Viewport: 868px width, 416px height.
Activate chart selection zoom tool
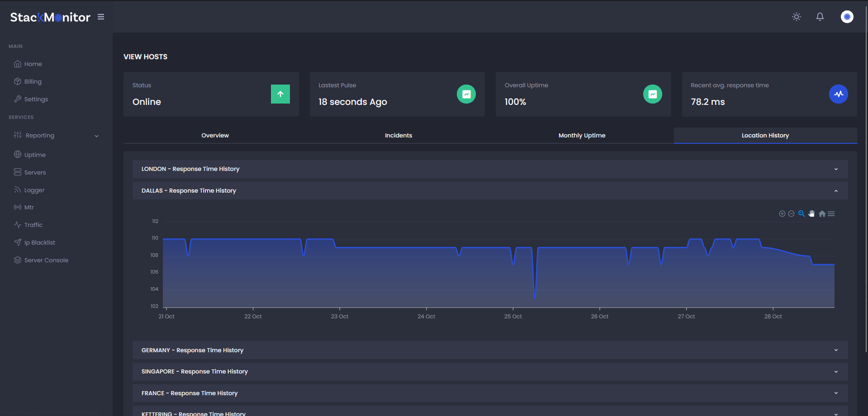[802, 213]
